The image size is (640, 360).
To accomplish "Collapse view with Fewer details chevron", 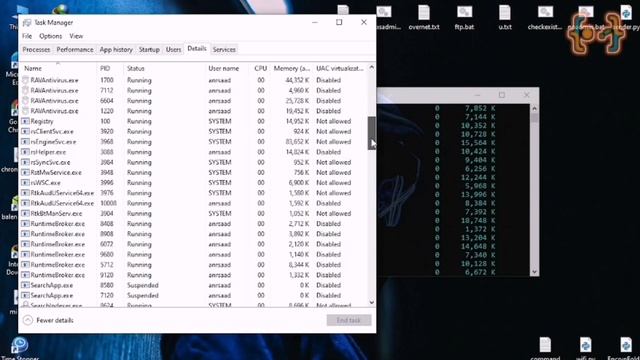I will click(x=28, y=320).
